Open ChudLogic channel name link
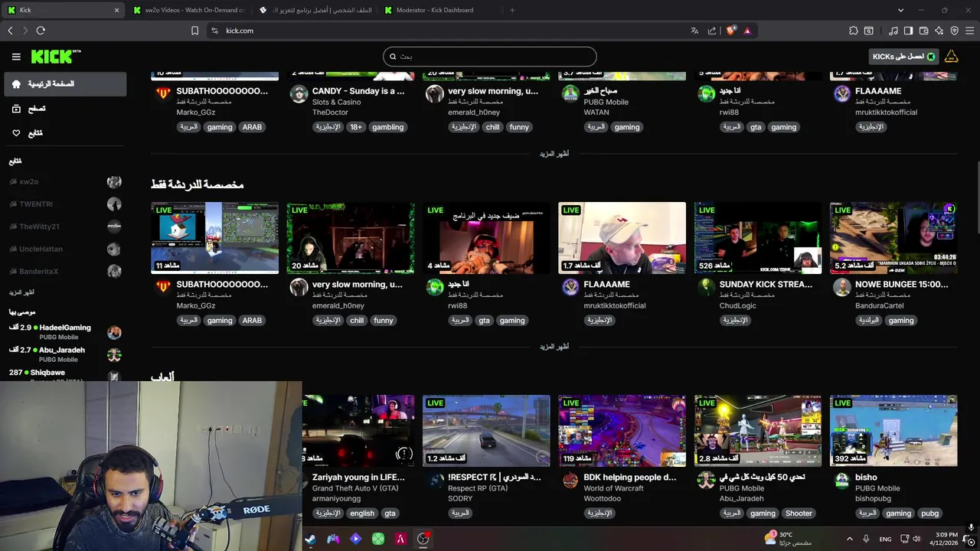 (737, 306)
